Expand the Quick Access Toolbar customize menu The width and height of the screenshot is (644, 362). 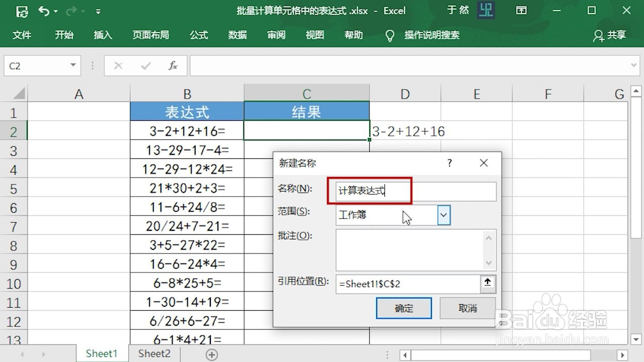click(99, 11)
